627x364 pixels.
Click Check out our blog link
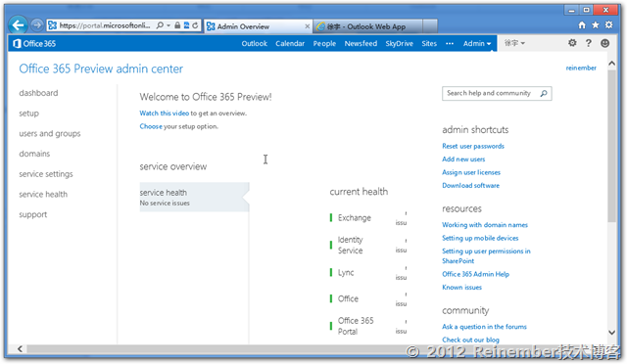[470, 340]
